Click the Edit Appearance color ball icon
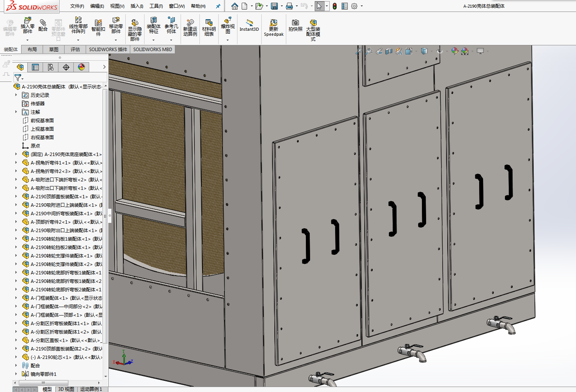This screenshot has height=392, width=576. 455,51
